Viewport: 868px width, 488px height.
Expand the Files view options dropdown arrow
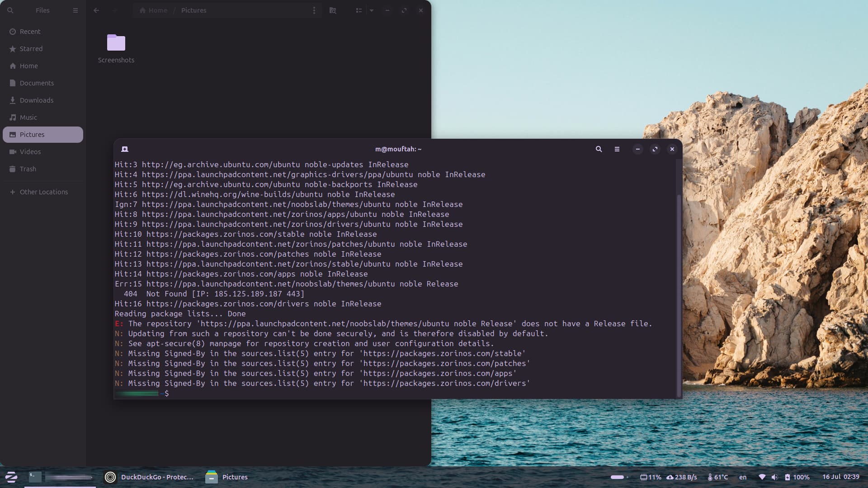coord(372,10)
